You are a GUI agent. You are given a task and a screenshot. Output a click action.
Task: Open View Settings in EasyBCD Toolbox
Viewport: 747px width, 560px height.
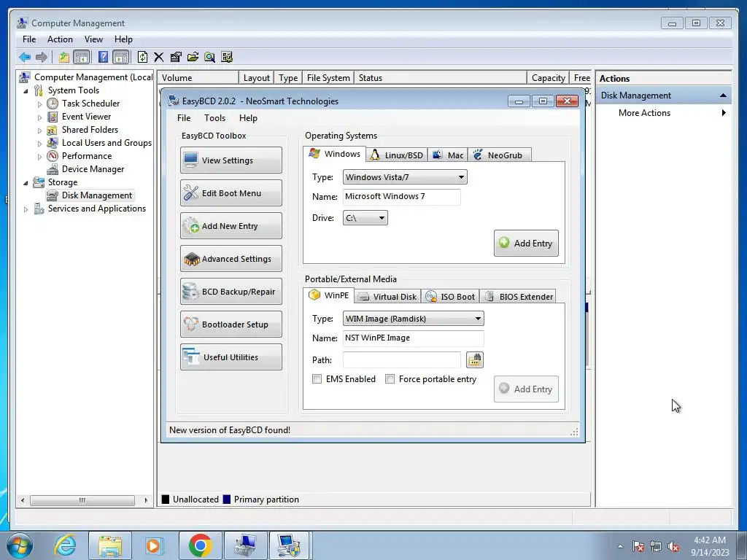click(x=231, y=160)
